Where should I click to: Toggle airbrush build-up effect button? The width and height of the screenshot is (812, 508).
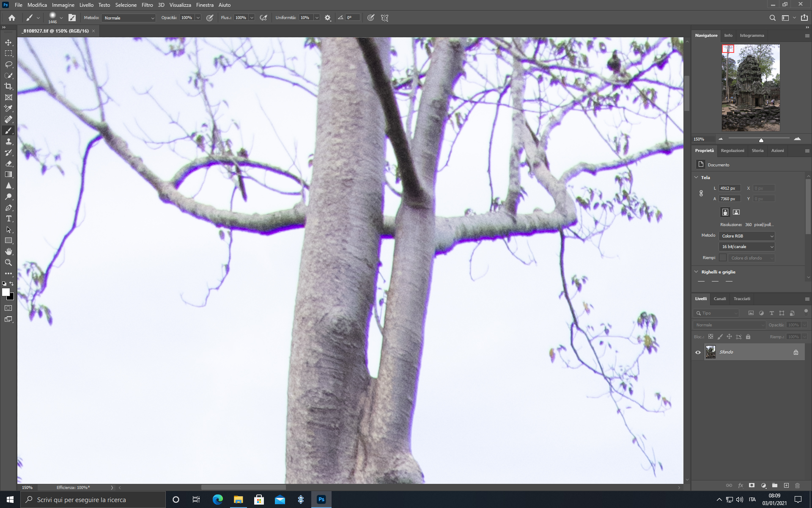tap(263, 18)
